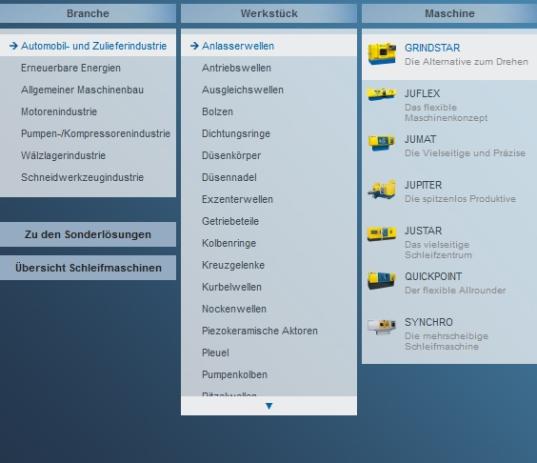The image size is (537, 463).
Task: Open JUPITER title link
Action: click(x=423, y=185)
